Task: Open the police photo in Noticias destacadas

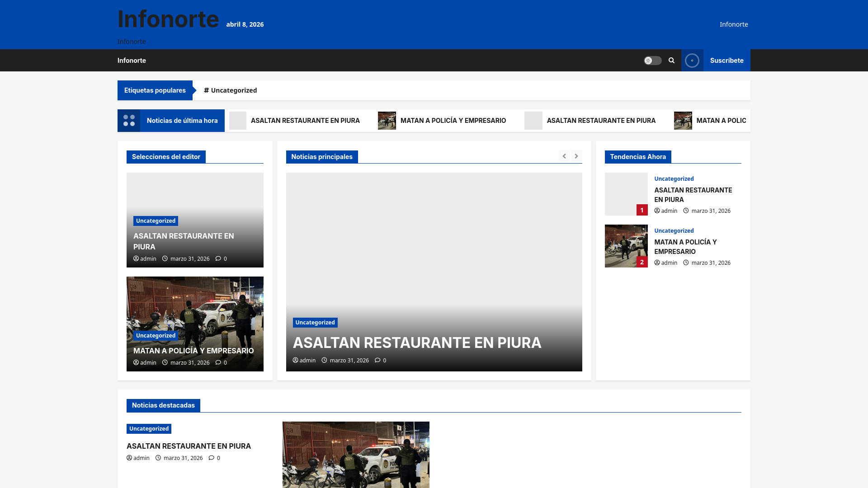Action: tap(356, 455)
